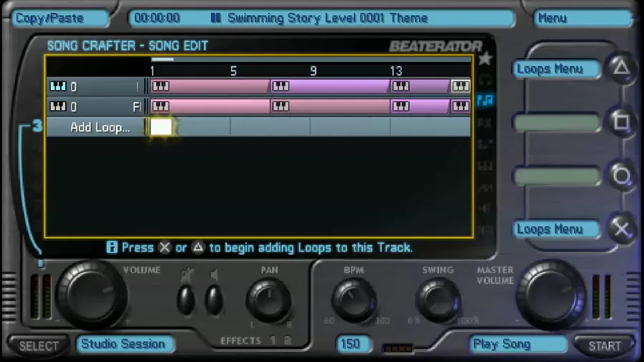Viewport: 644px width, 362px height.
Task: Click the BPM knob
Action: [x=353, y=300]
